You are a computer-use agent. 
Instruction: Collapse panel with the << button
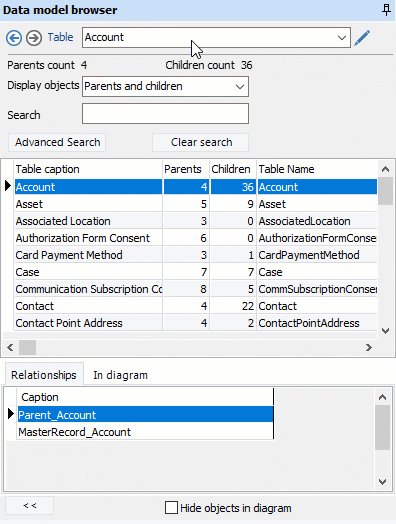point(29,505)
